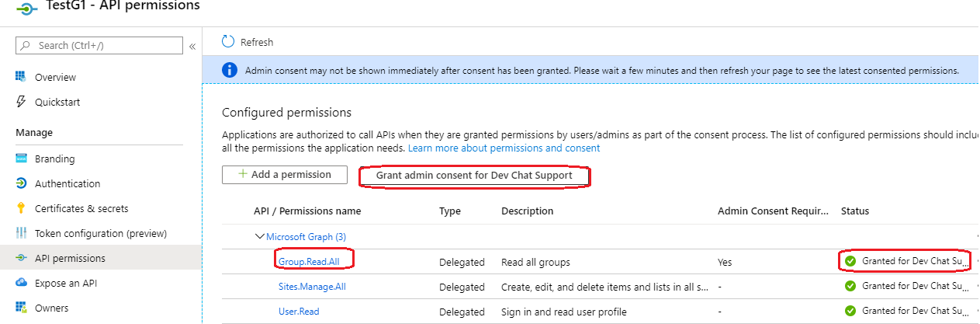Viewport: 980px width, 324px height.
Task: Click the Branding icon
Action: (x=21, y=159)
